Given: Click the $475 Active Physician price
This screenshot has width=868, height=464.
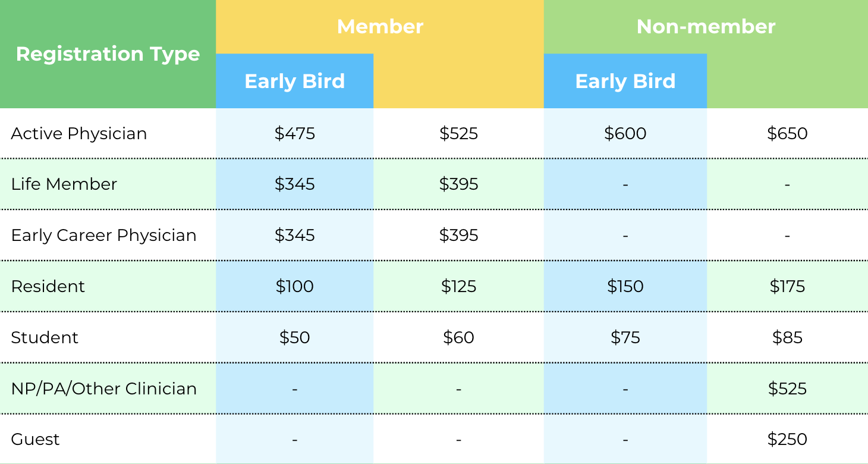Looking at the screenshot, I should (x=294, y=133).
